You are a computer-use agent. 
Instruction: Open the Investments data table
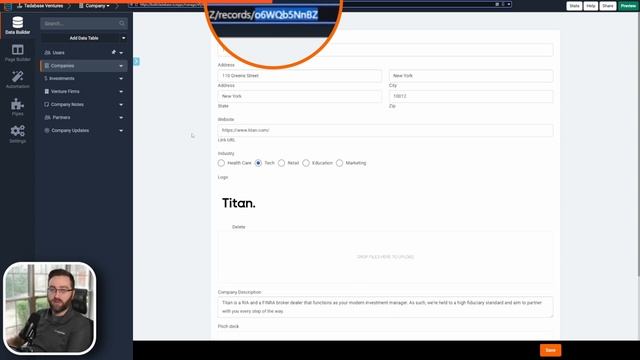[62, 78]
